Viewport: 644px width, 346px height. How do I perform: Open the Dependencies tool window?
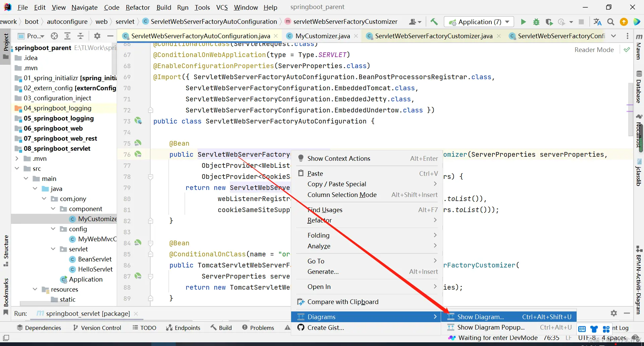[39, 328]
